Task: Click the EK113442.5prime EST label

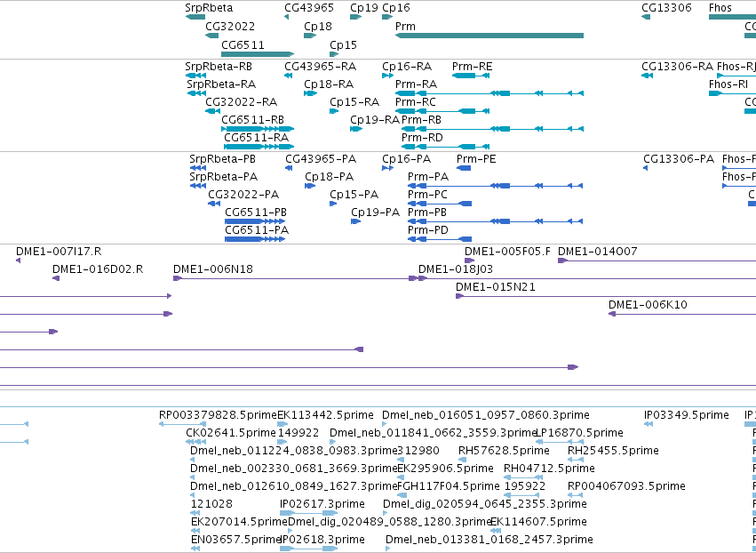Action: click(325, 415)
